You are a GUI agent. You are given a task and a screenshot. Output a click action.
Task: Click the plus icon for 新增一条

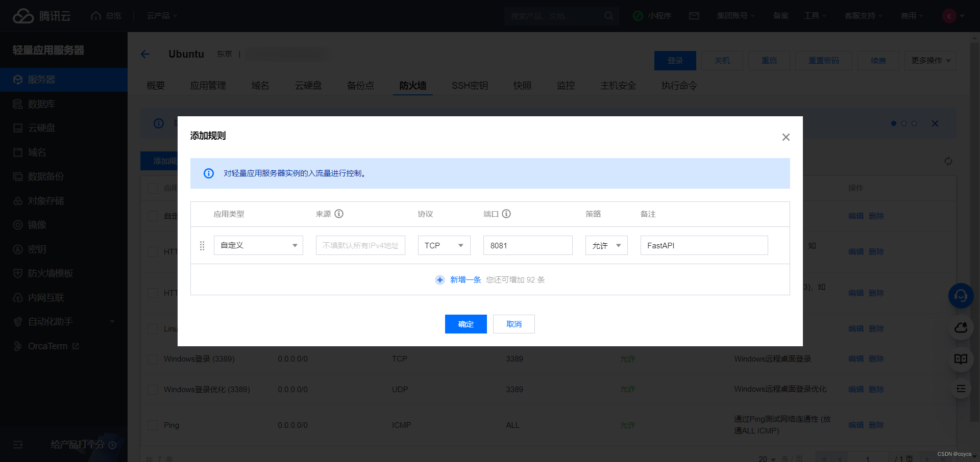(440, 280)
